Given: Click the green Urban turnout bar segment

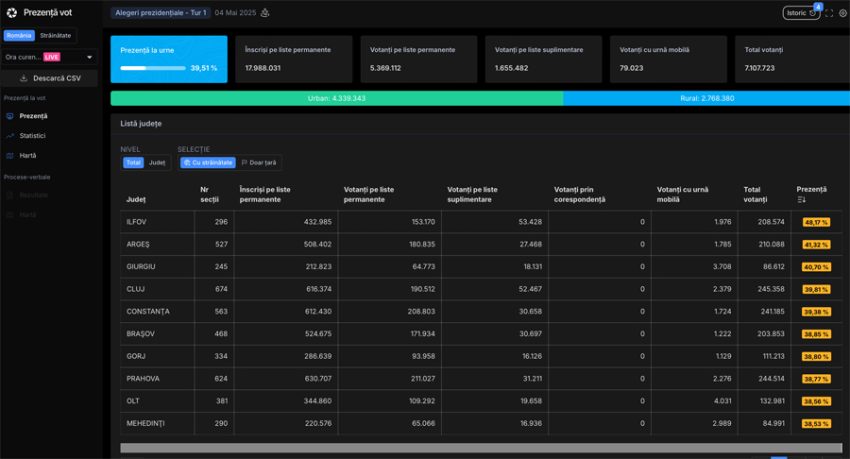Looking at the screenshot, I should [336, 98].
